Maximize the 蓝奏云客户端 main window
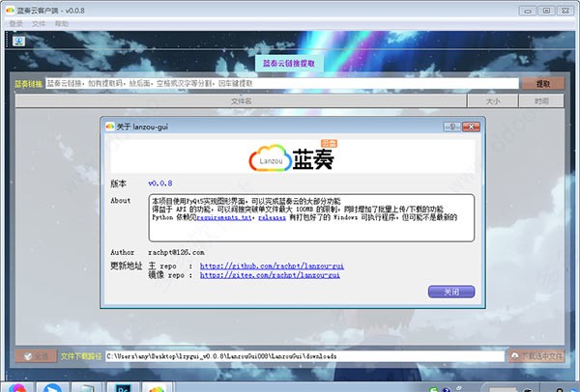 [x=546, y=11]
